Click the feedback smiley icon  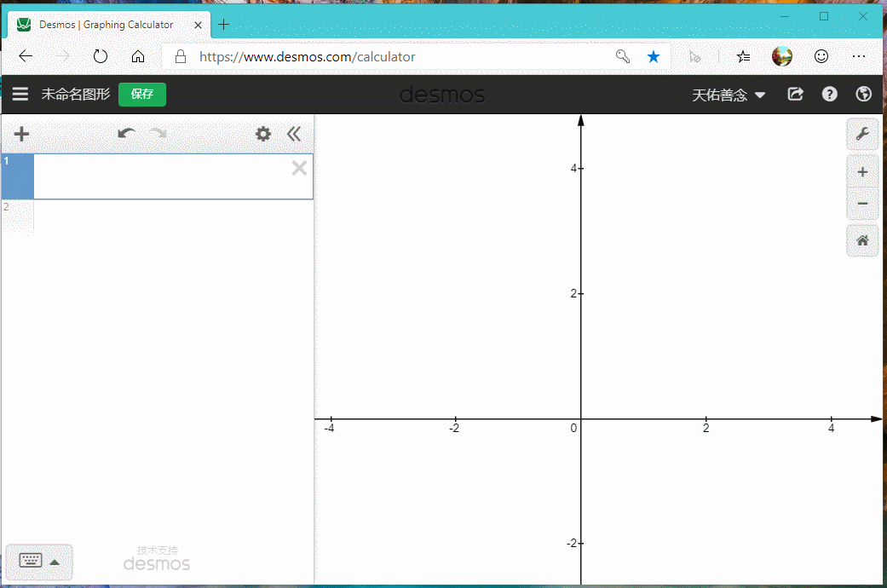[x=821, y=56]
